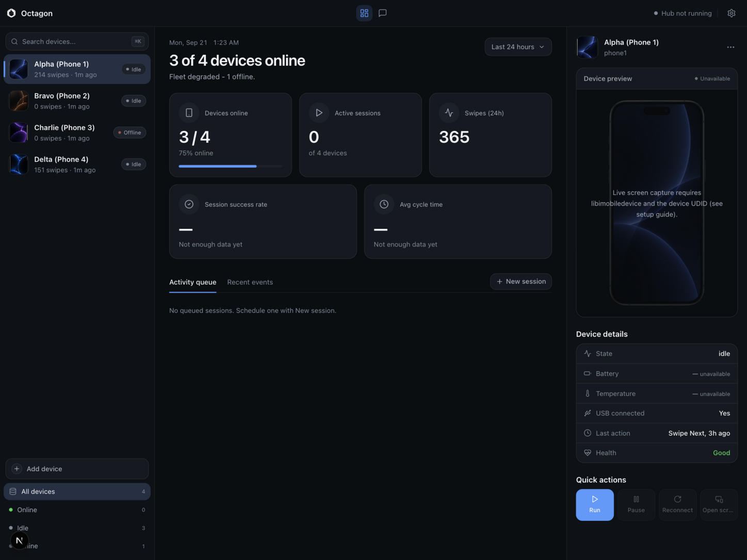Click the Unavailable preview status
This screenshot has width=747, height=560.
coord(712,79)
